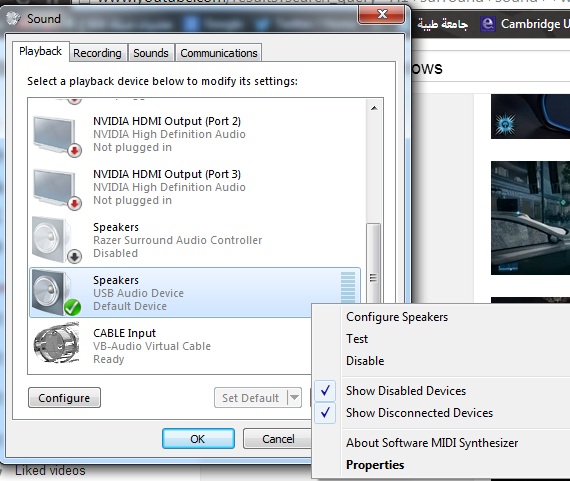This screenshot has width=570, height=481.
Task: Click the NVIDIA HDMI Output Port 3 monitor icon
Action: click(x=56, y=189)
